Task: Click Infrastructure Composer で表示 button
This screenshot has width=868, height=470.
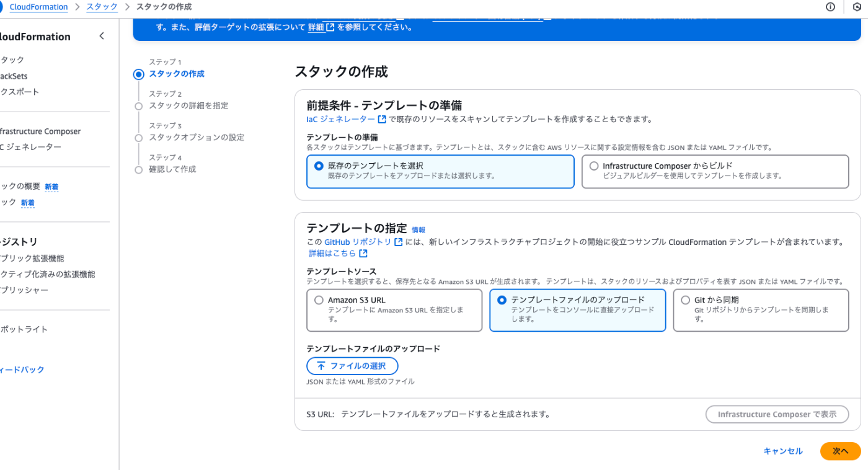Action: (x=777, y=414)
